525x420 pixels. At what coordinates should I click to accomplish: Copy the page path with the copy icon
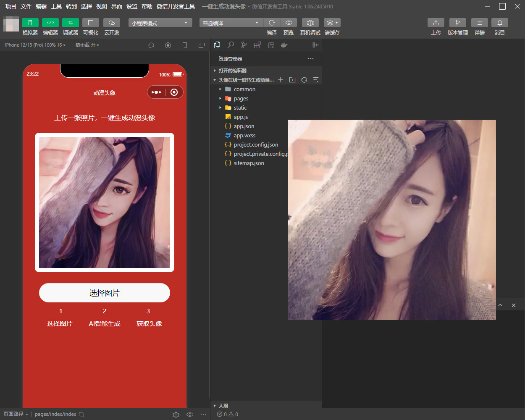point(81,415)
